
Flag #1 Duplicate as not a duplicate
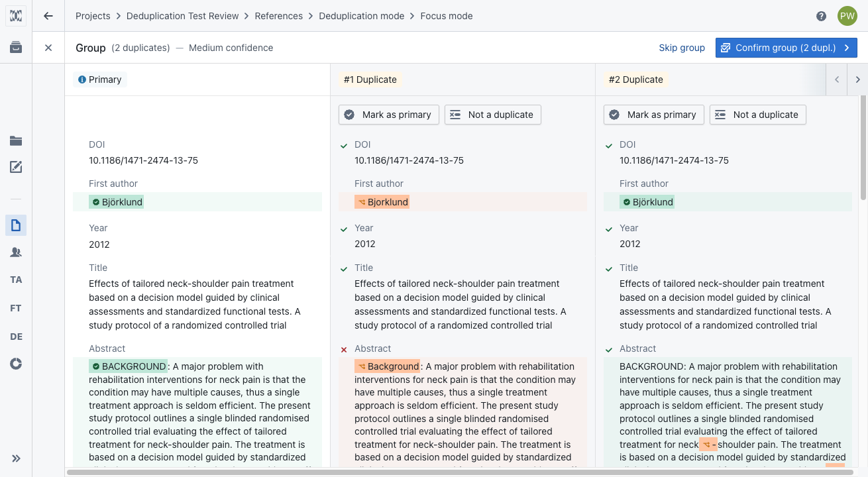click(492, 115)
